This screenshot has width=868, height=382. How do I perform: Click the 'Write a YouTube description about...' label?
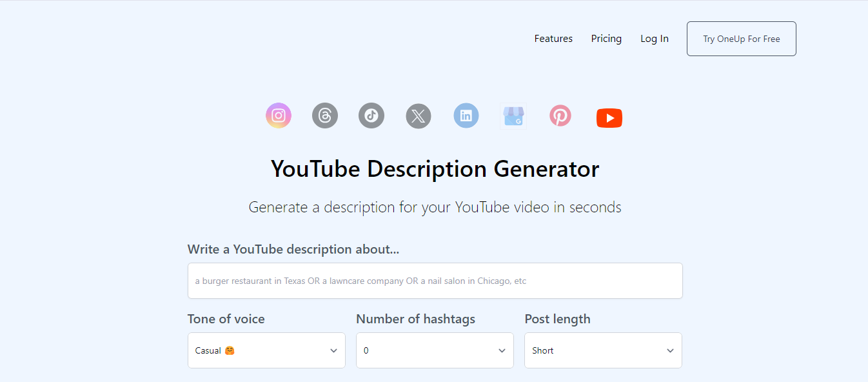tap(293, 249)
